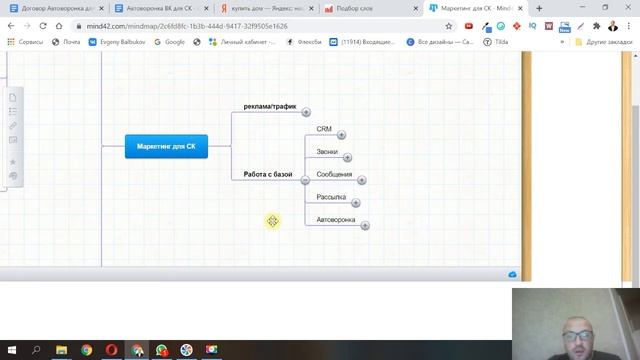Open the Google bookmark
The width and height of the screenshot is (640, 360).
coord(169,42)
